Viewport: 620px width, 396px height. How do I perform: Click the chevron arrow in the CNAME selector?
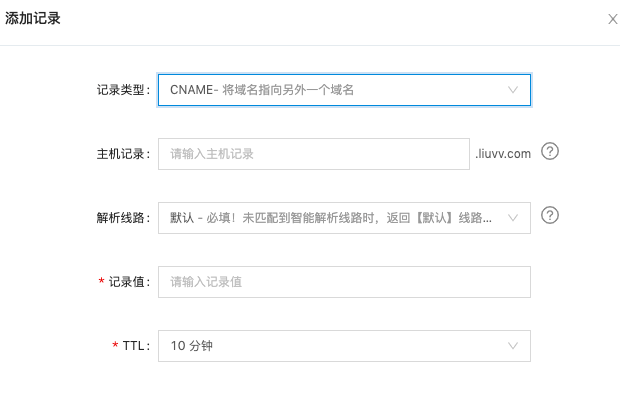click(x=513, y=90)
